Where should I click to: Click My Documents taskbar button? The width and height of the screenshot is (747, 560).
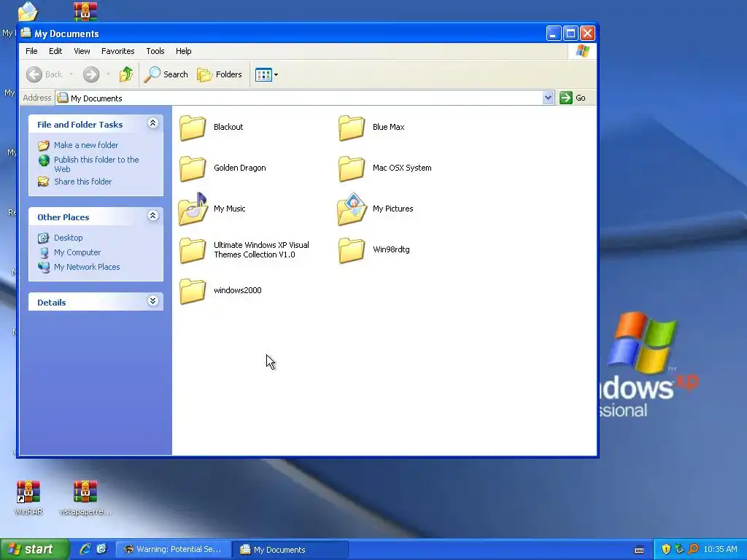(x=290, y=550)
